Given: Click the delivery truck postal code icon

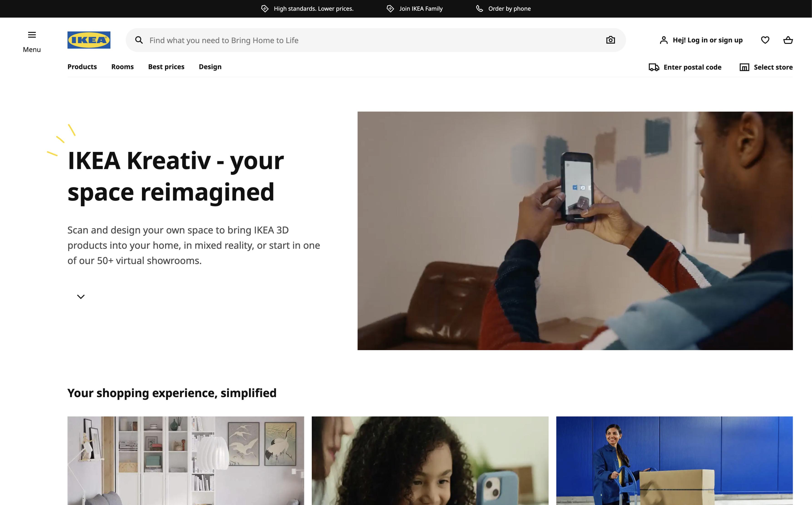Looking at the screenshot, I should pos(654,67).
